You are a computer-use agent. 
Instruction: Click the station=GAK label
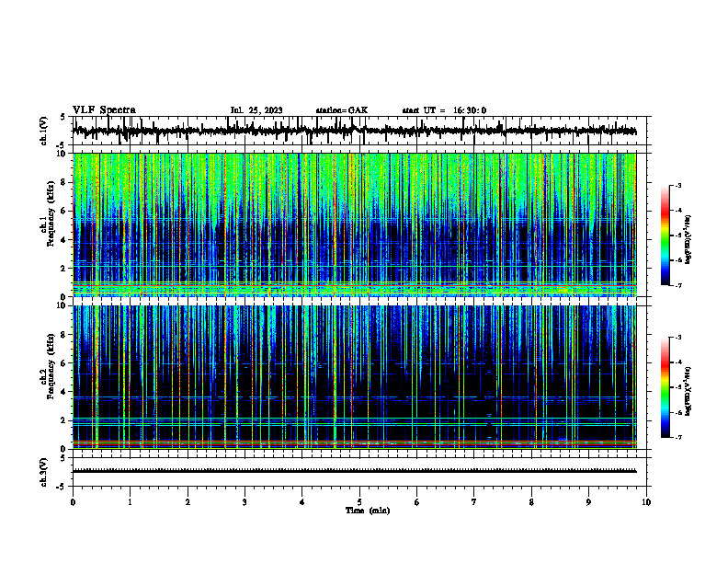click(x=342, y=110)
